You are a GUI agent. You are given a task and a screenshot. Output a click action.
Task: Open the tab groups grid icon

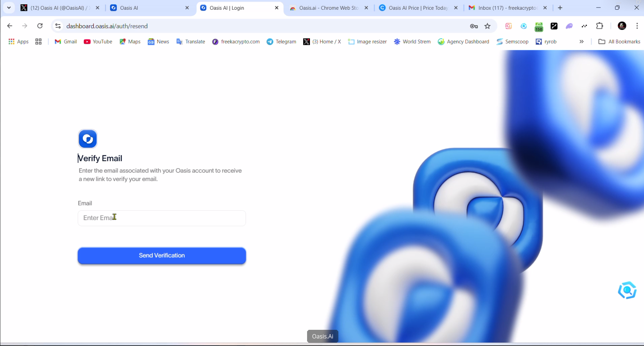click(38, 42)
